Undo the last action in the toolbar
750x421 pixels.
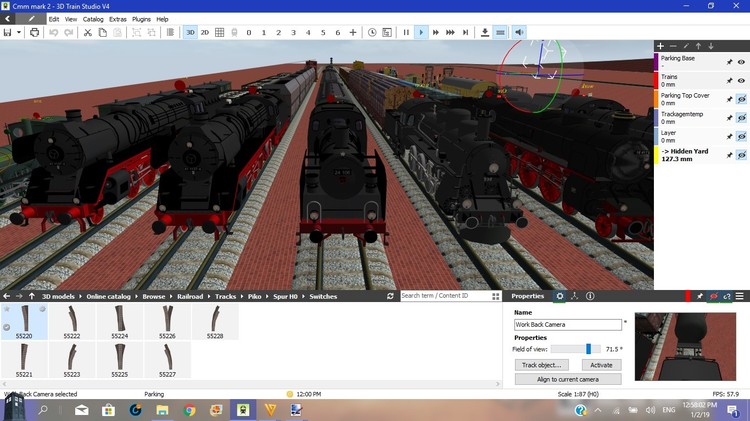54,33
